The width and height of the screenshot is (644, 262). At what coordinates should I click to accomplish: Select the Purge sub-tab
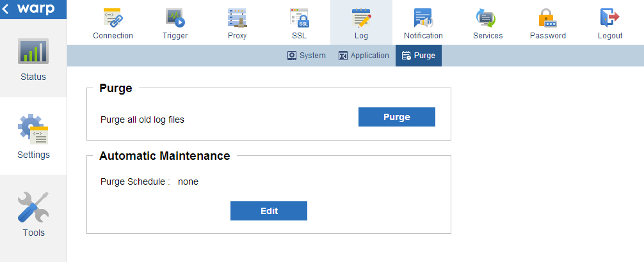tap(419, 56)
